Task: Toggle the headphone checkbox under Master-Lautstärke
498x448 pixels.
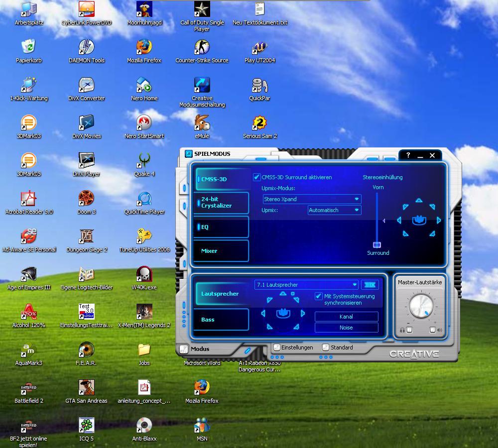Action: pos(409,330)
